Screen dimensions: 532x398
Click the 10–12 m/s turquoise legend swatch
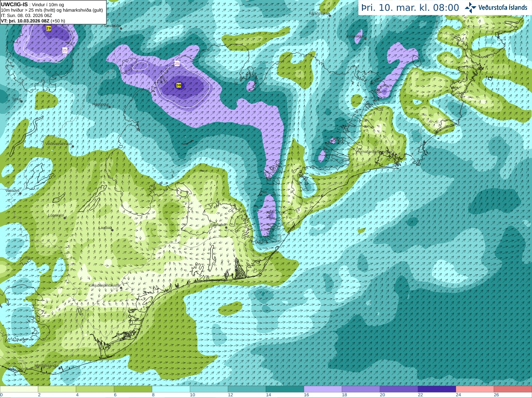209,389
